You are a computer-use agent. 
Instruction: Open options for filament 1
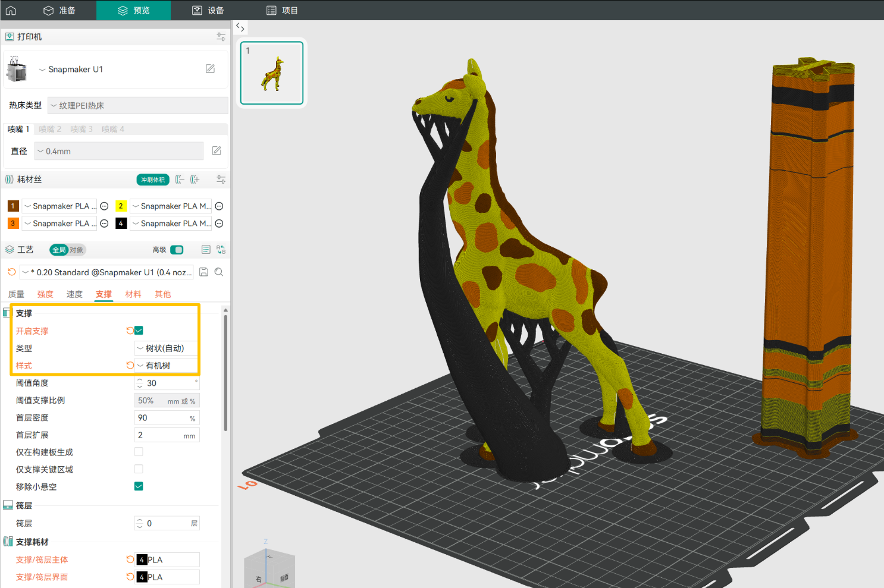[x=104, y=206]
